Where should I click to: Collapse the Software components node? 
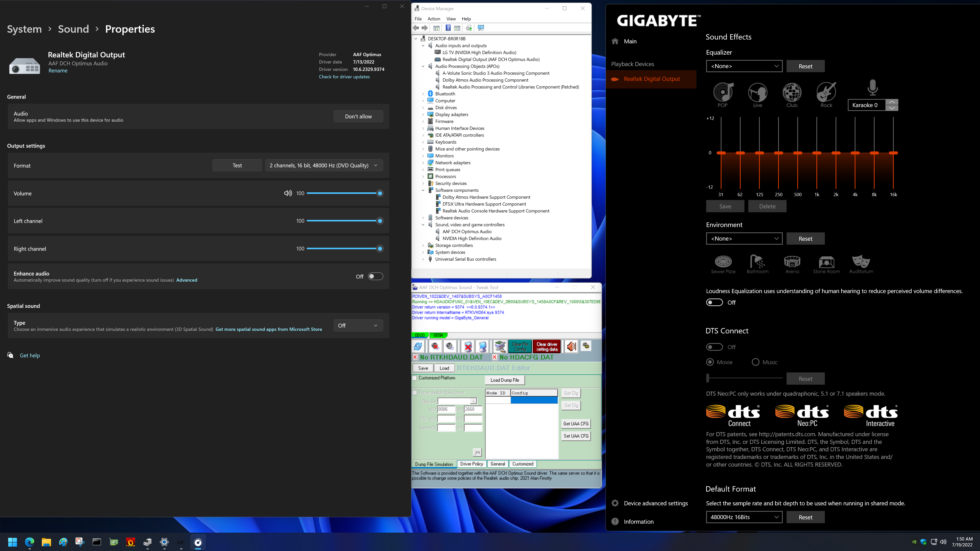pyautogui.click(x=423, y=190)
